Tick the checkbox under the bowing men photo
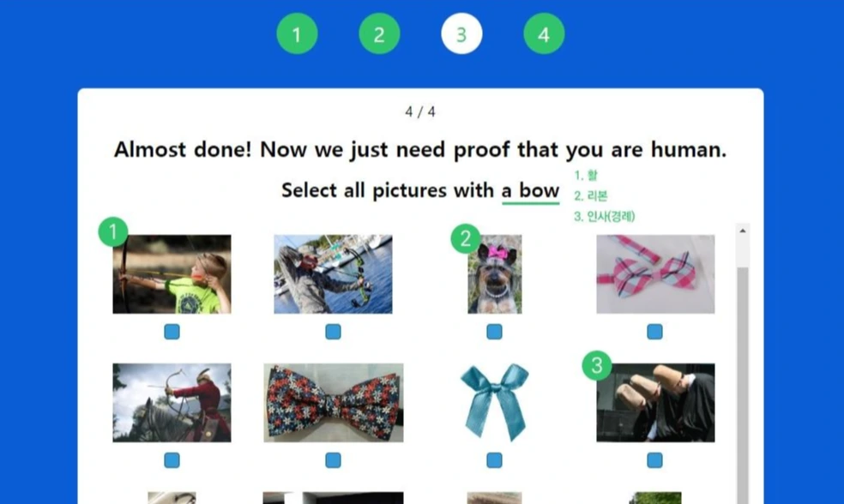 click(654, 460)
